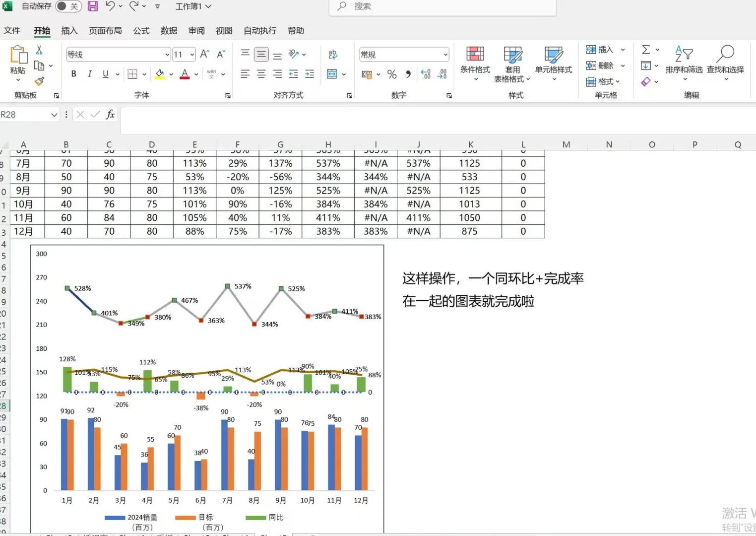
Task: Click the Clear eraser icon
Action: tap(646, 81)
